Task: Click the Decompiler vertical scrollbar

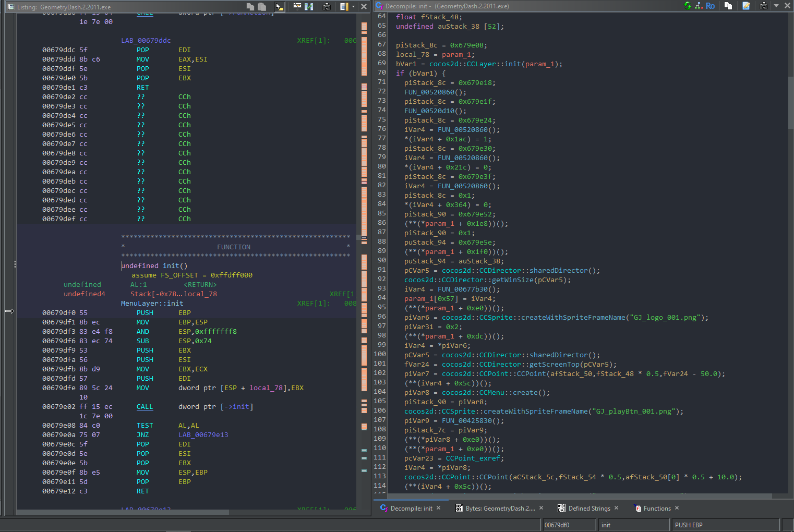Action: pyautogui.click(x=790, y=102)
